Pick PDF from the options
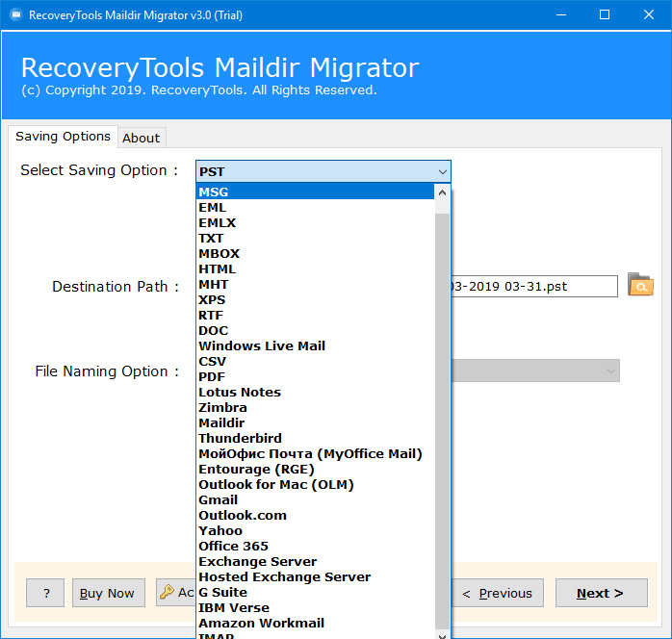The image size is (672, 639). point(316,377)
